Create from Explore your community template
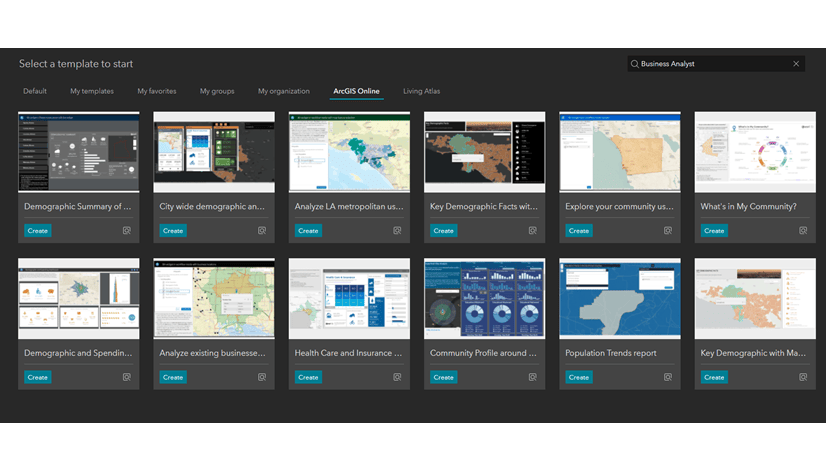The height and width of the screenshot is (465, 826). click(579, 231)
